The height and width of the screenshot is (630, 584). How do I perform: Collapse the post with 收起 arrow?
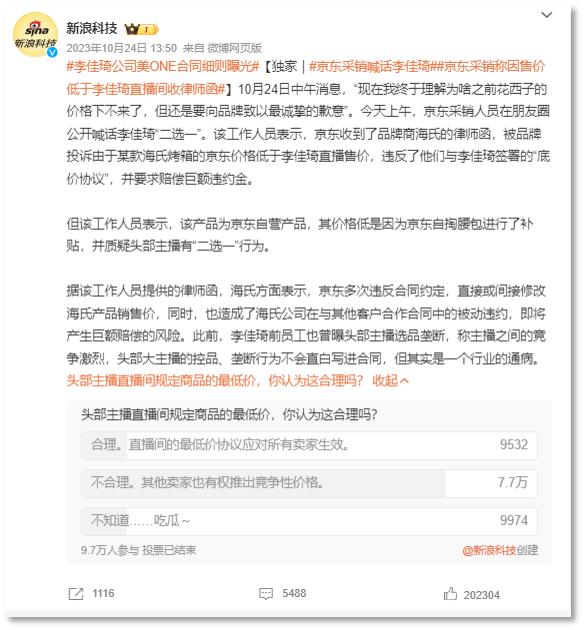click(x=390, y=380)
